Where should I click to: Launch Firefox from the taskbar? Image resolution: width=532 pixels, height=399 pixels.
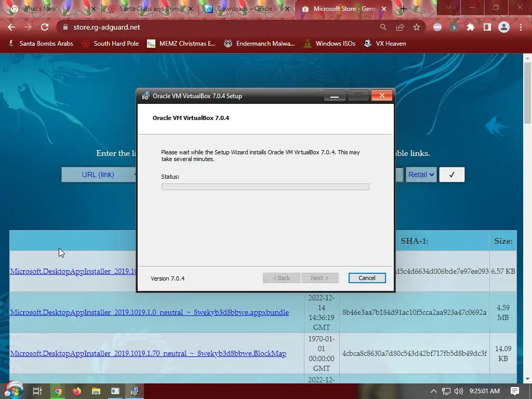[x=77, y=391]
